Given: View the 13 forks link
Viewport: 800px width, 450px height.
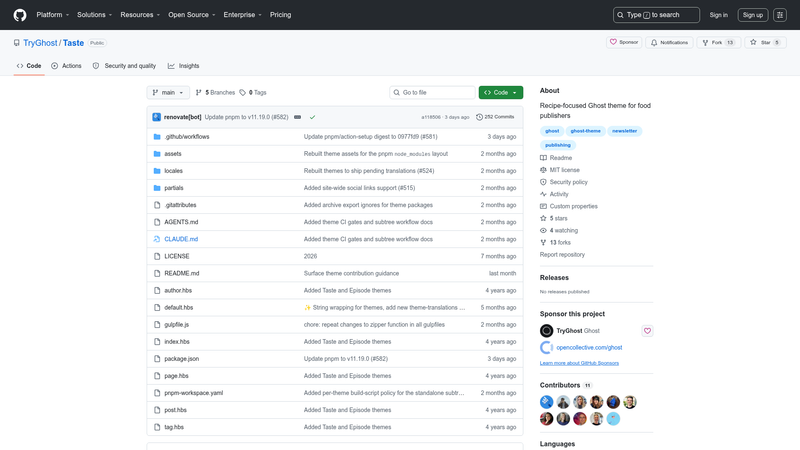Looking at the screenshot, I should pyautogui.click(x=556, y=242).
